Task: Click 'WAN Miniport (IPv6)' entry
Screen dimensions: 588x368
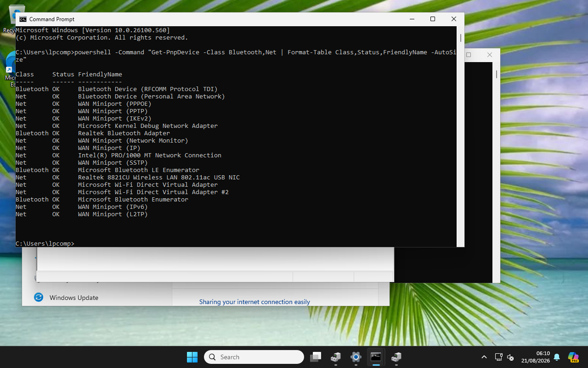Action: [x=113, y=207]
